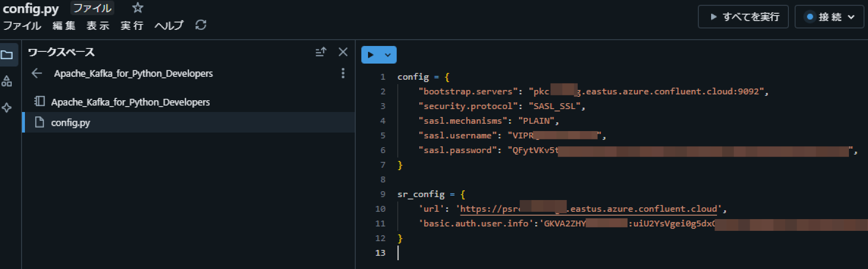Open the assistant sparkle sidebar icon

7,108
